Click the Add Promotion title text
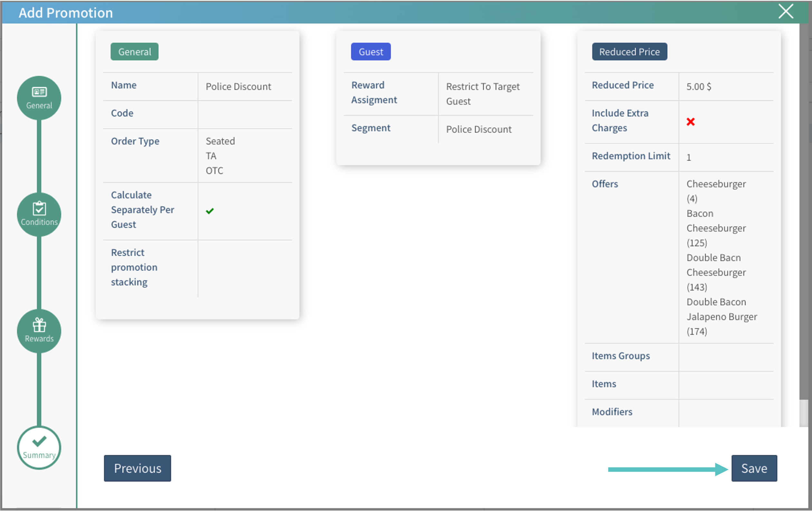This screenshot has width=812, height=511. pos(66,13)
